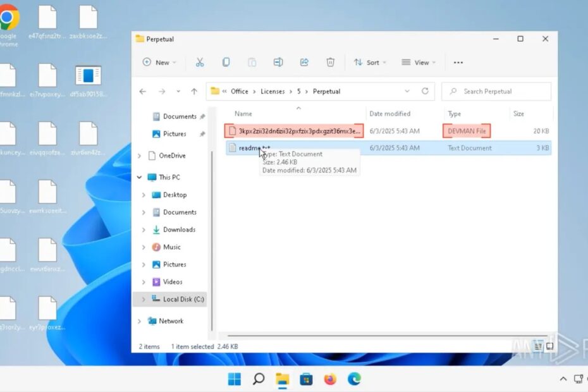Sort files by Date modified column

[x=389, y=114]
